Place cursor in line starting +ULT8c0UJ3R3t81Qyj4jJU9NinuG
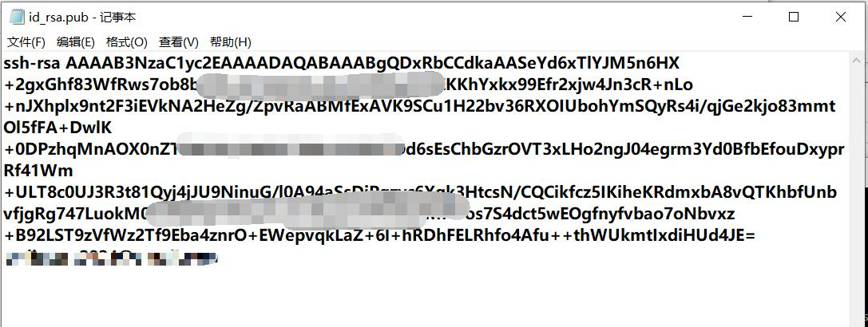 pos(420,192)
